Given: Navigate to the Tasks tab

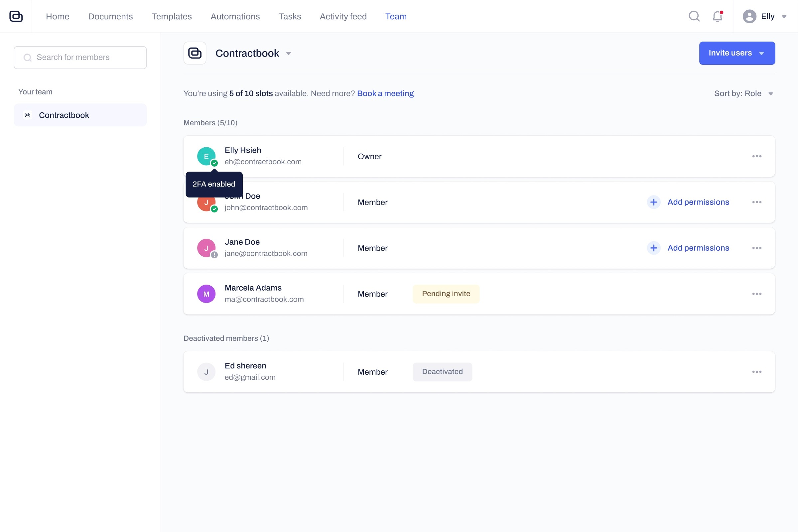Looking at the screenshot, I should point(290,16).
